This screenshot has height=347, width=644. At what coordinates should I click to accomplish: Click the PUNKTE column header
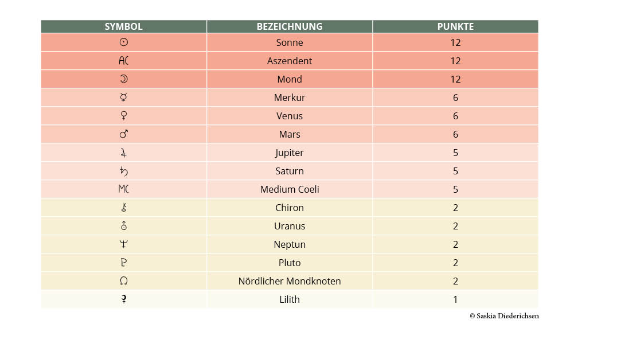point(455,26)
